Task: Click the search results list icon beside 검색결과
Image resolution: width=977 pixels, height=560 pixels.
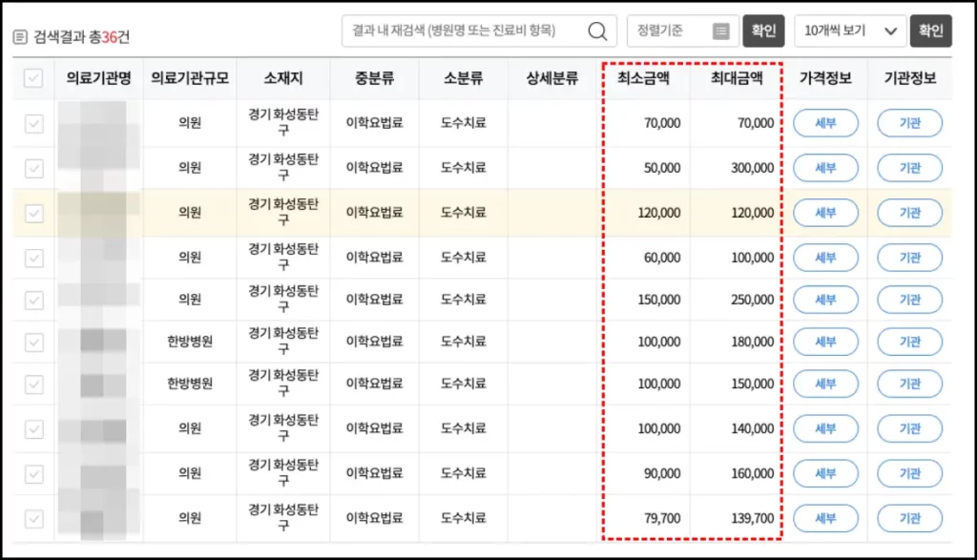Action: pos(20,37)
